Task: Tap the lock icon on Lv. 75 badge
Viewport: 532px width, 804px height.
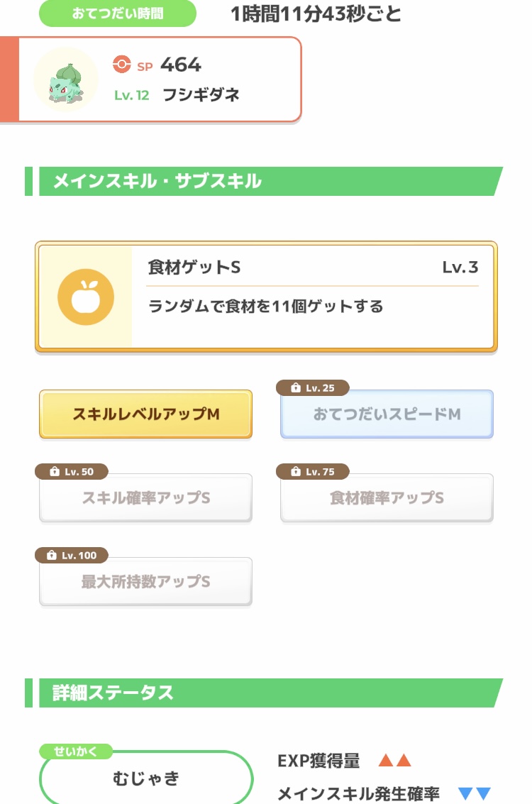Action: pyautogui.click(x=296, y=472)
